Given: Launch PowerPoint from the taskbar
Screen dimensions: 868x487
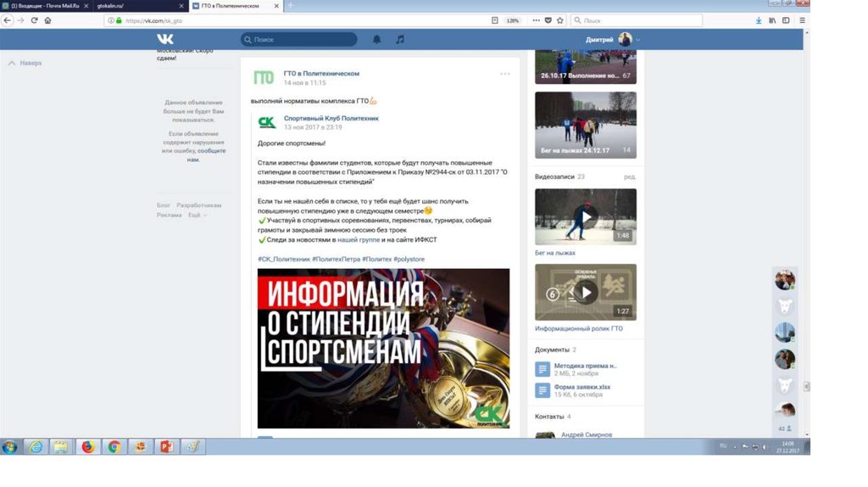Looking at the screenshot, I should 167,446.
